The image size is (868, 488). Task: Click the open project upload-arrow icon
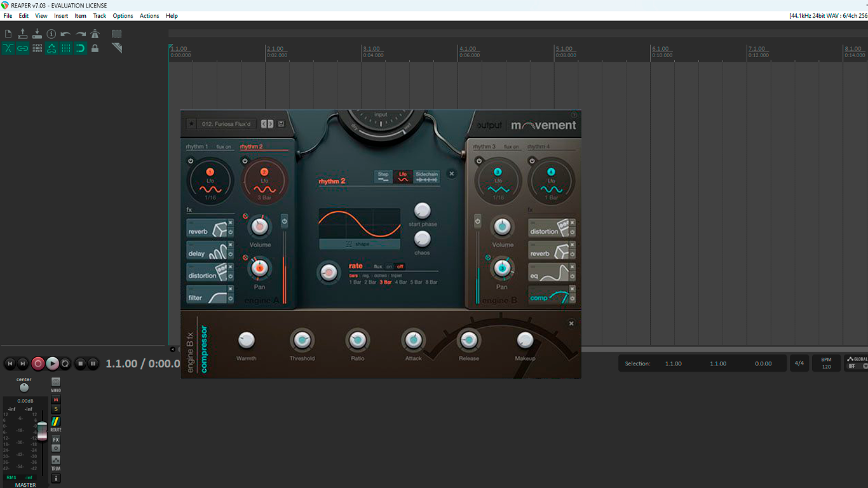point(23,34)
